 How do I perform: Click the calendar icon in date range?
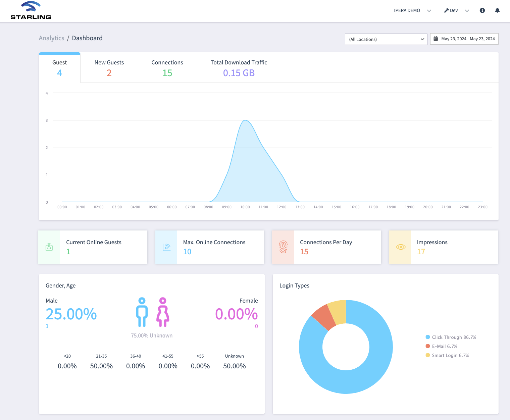[x=436, y=39]
